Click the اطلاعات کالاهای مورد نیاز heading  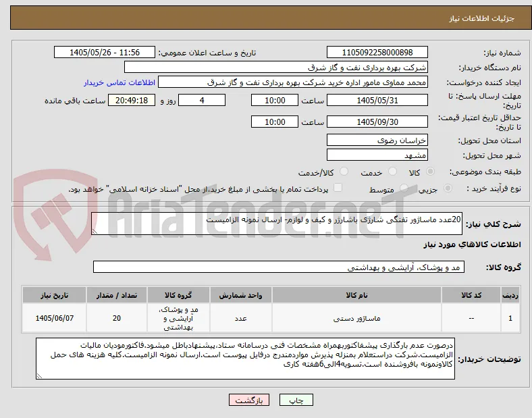click(x=472, y=244)
